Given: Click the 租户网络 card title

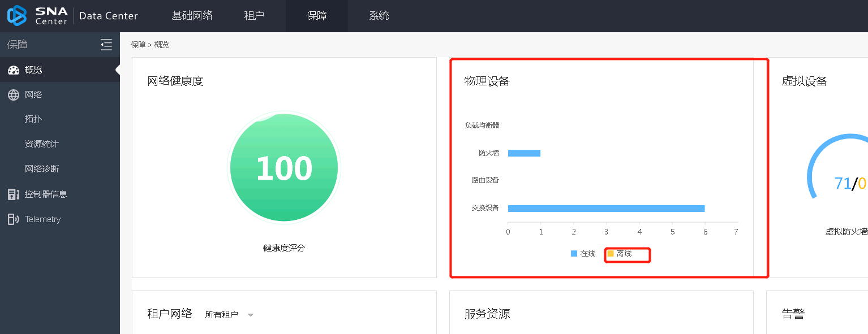Looking at the screenshot, I should click(170, 313).
